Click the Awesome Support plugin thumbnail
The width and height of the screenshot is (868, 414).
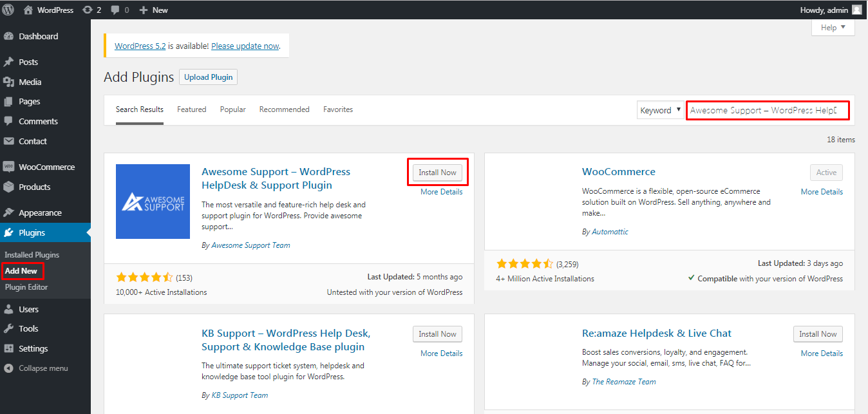click(x=153, y=202)
